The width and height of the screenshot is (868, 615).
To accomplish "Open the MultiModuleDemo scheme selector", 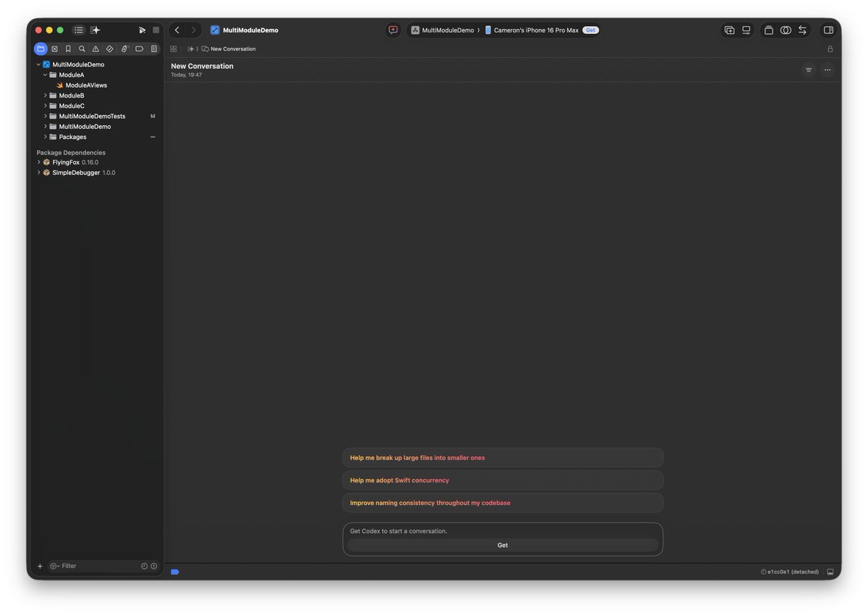I will point(443,30).
